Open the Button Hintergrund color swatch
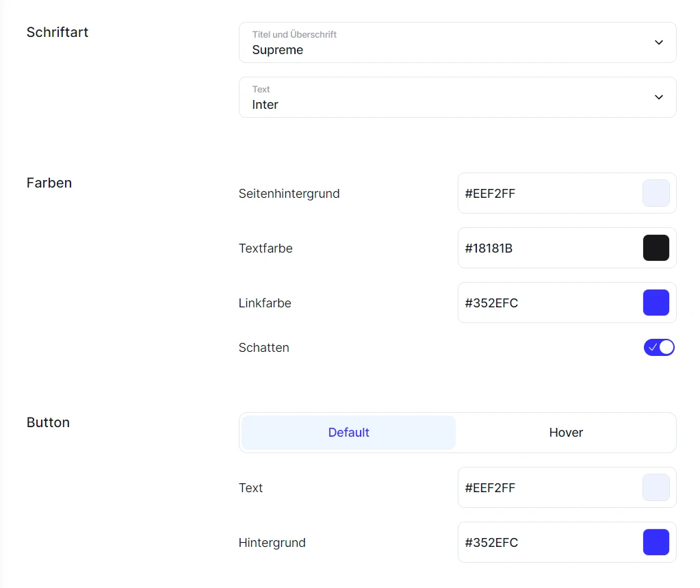Screen dimensions: 700x588 (x=656, y=542)
